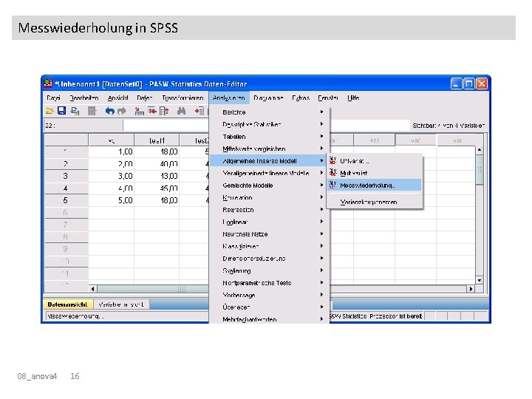Image resolution: width=532 pixels, height=399 pixels.
Task: Open the Daten menu
Action: pyautogui.click(x=145, y=98)
